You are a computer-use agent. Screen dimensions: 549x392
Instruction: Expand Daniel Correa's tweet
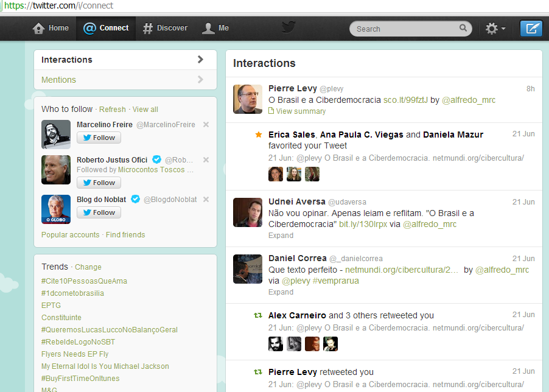click(281, 292)
